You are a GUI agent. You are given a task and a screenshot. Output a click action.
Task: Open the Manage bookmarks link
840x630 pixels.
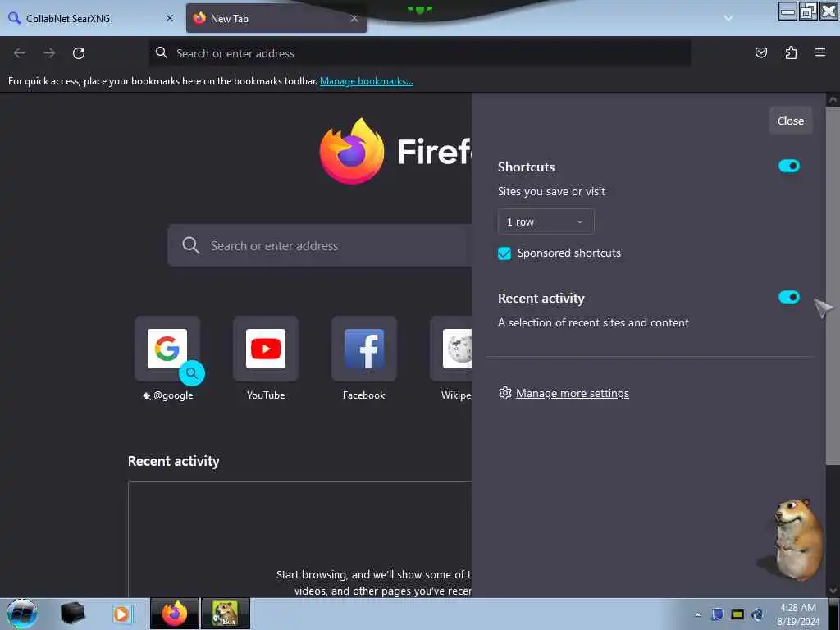pyautogui.click(x=367, y=81)
